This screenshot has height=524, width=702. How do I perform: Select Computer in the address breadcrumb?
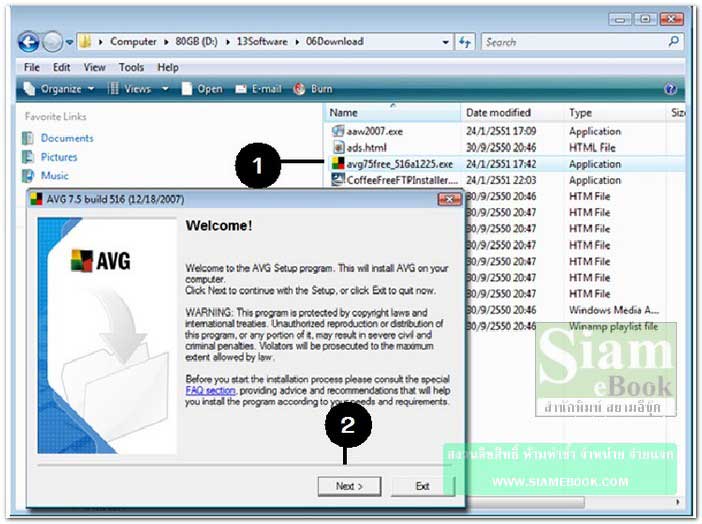(x=133, y=42)
